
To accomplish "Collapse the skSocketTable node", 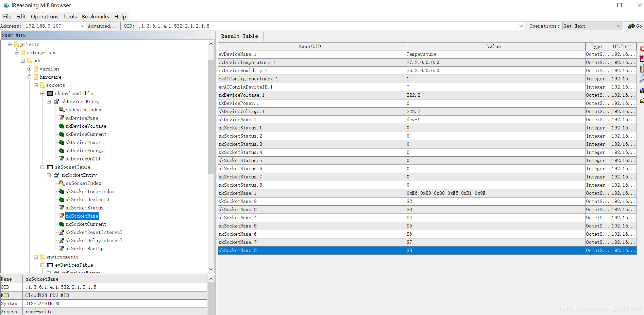I will (x=43, y=167).
